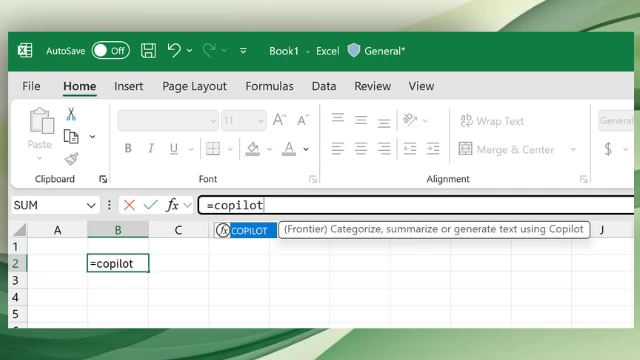This screenshot has height=360, width=640.
Task: Open Orientation dropdown arrow
Action: coord(425,121)
